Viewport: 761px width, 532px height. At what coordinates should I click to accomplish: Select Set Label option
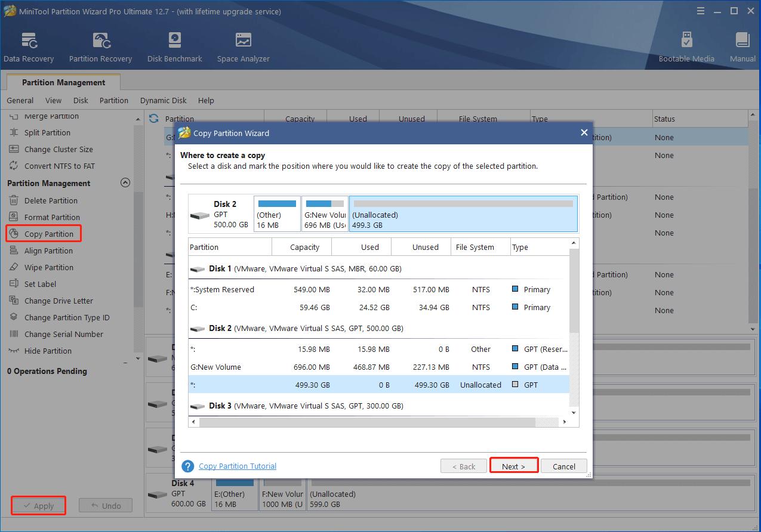(40, 284)
